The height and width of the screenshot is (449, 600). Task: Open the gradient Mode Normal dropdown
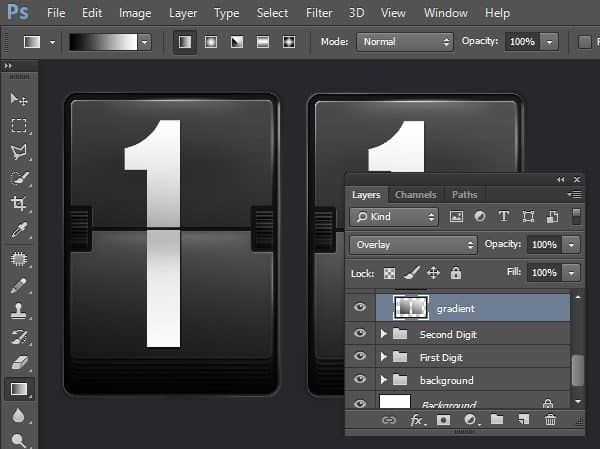point(405,42)
